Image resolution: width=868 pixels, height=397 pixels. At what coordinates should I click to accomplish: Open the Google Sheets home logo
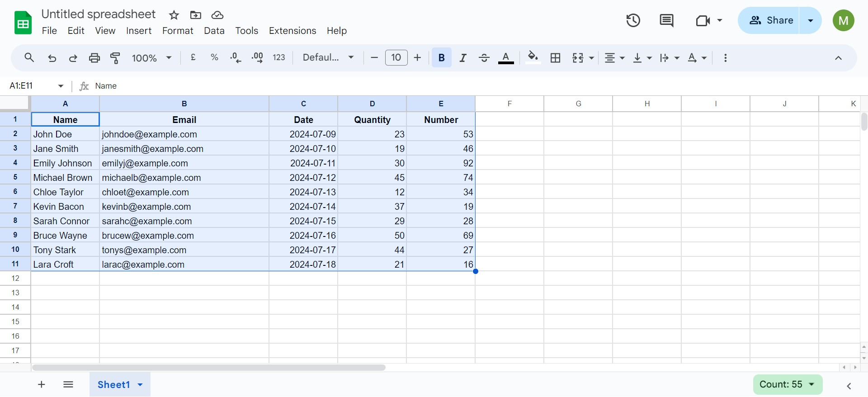click(23, 23)
